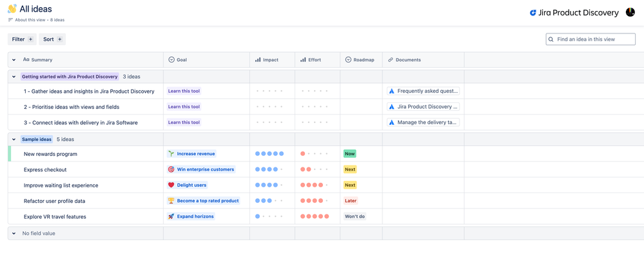This screenshot has height=271, width=644.
Task: Click Learn this tool tag in row 1
Action: pos(184,91)
